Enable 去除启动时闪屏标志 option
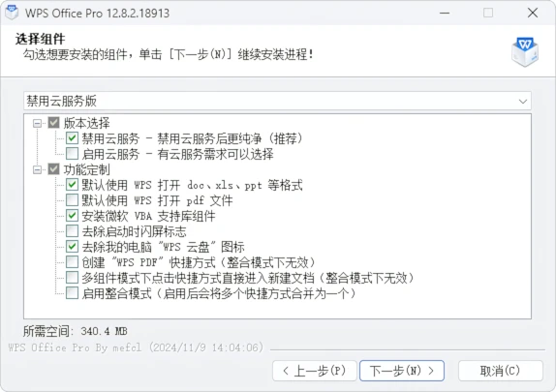The height and width of the screenshot is (392, 556). (x=72, y=231)
